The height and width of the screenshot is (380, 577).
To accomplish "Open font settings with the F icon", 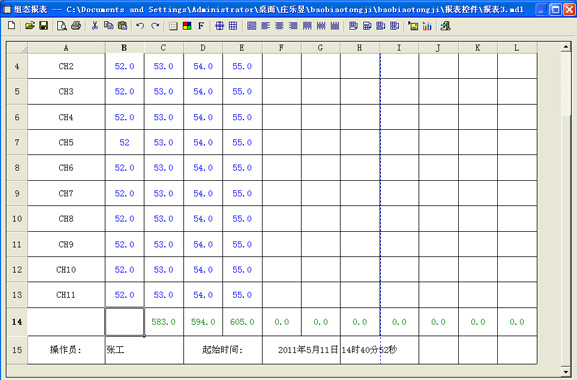I will tap(201, 25).
